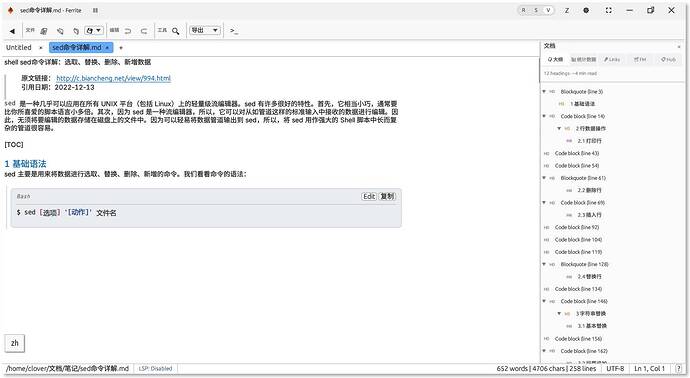Select Code block (line 104) in outline
The height and width of the screenshot is (378, 690).
click(x=578, y=239)
